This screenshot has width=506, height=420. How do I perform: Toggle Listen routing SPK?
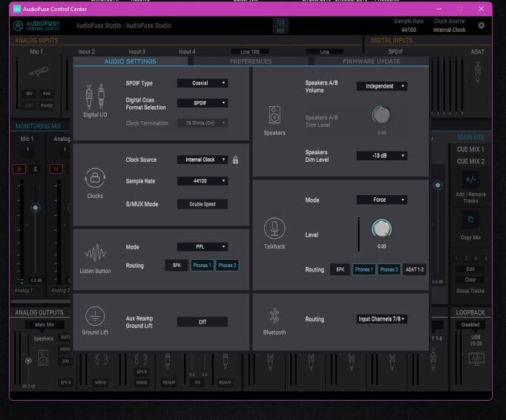tap(177, 266)
